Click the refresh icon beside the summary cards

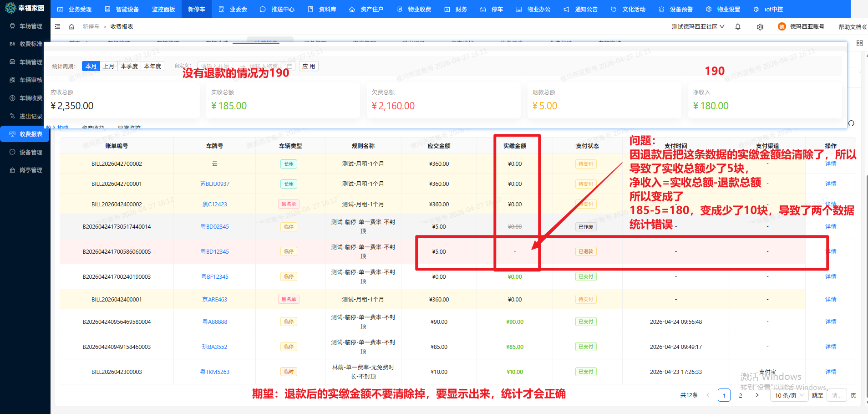tap(851, 123)
